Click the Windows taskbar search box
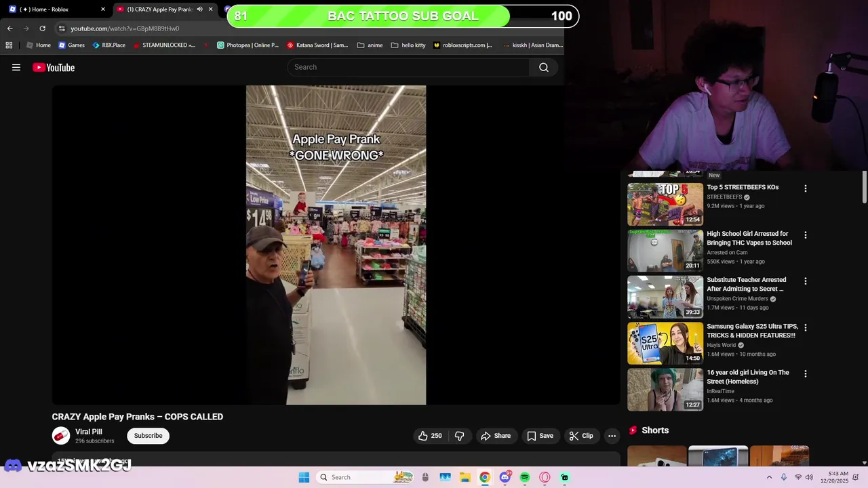 pos(366,477)
